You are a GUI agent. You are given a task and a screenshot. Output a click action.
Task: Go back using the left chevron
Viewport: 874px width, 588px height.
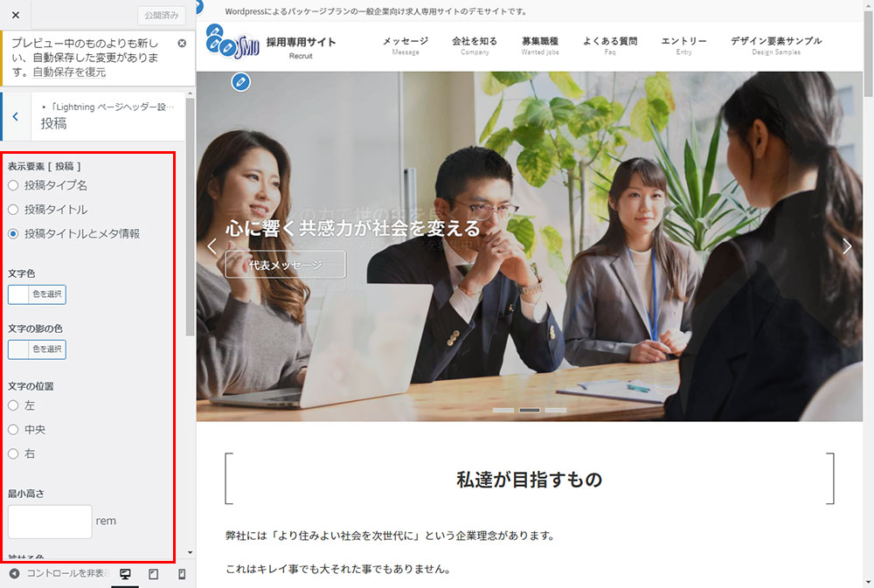16,116
